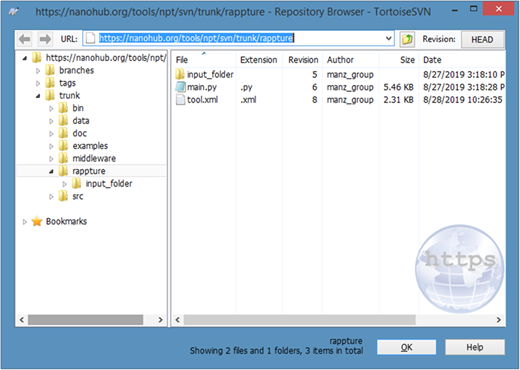The height and width of the screenshot is (370, 520).
Task: Select the input_folder name in file list
Action: point(210,74)
